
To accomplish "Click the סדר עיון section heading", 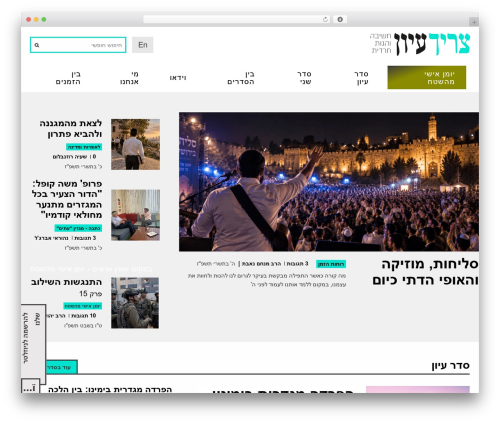I will point(450,366).
